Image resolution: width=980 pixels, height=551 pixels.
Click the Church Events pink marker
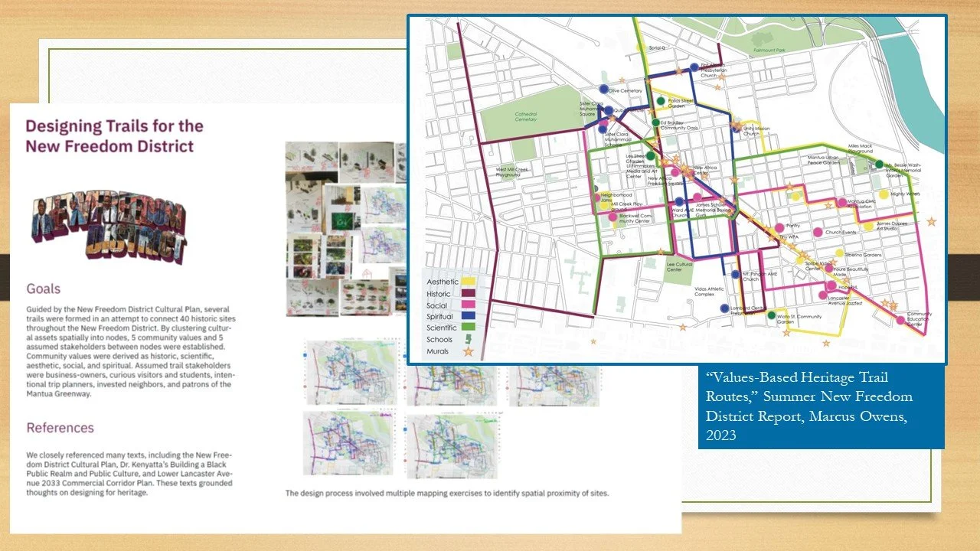pos(818,232)
